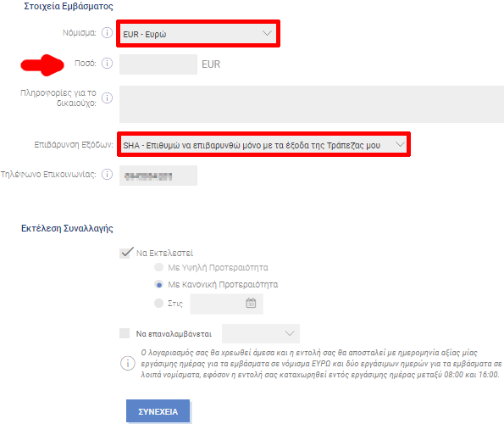Select Με Υψηλή Προτεραιότητα radio option
Viewport: 504px width, 424px height.
pos(158,267)
